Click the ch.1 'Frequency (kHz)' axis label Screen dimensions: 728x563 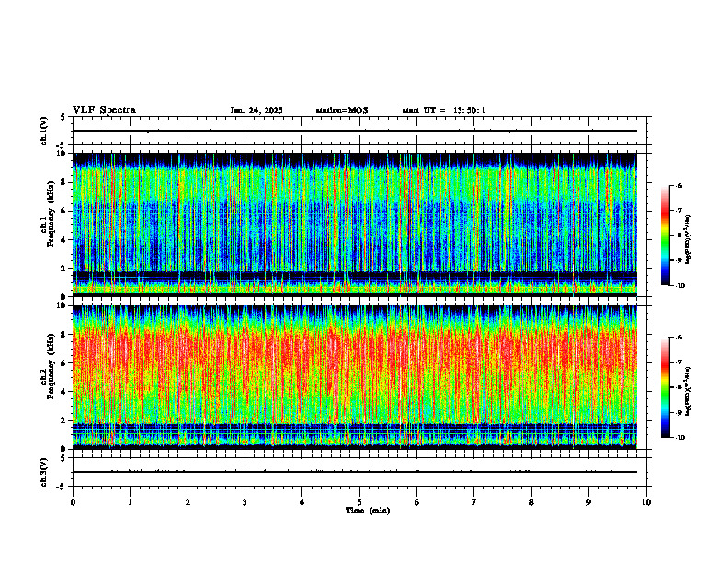tap(51, 213)
